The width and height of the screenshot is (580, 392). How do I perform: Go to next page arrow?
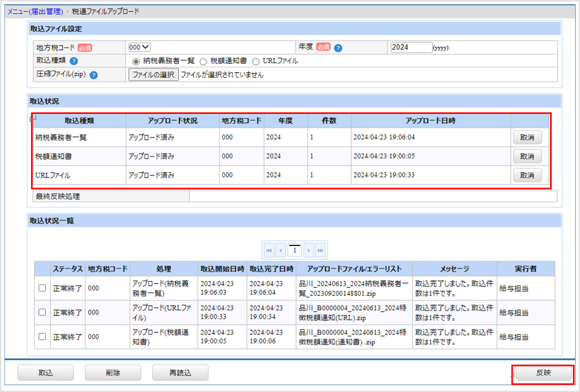(309, 250)
